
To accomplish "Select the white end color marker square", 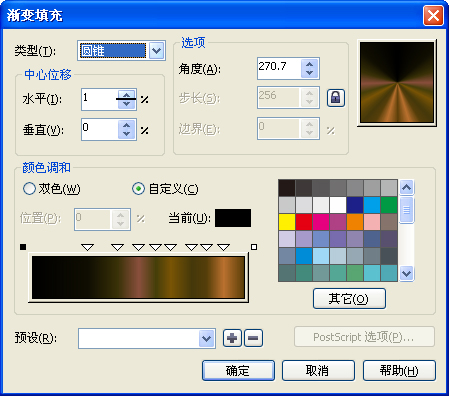I will coord(254,247).
